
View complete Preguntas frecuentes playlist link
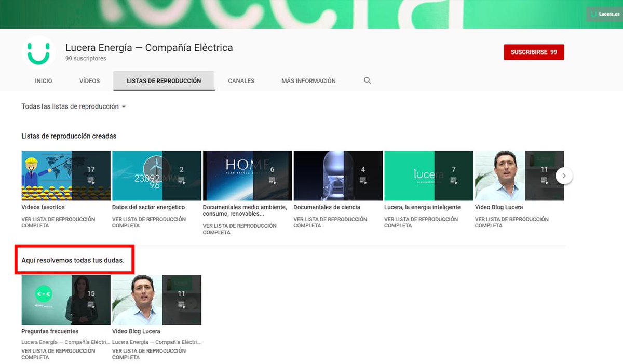(x=58, y=354)
